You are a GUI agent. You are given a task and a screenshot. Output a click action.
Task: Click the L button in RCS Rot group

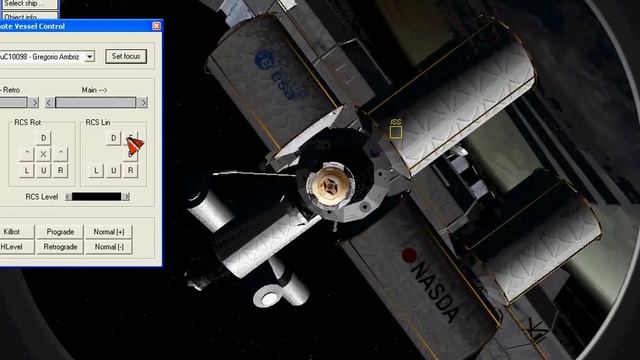tap(27, 170)
